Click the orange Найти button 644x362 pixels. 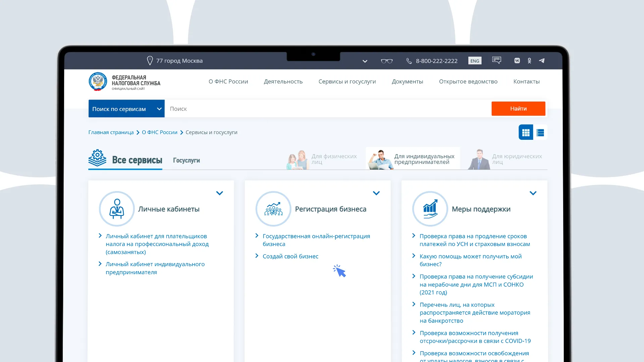[x=518, y=109]
